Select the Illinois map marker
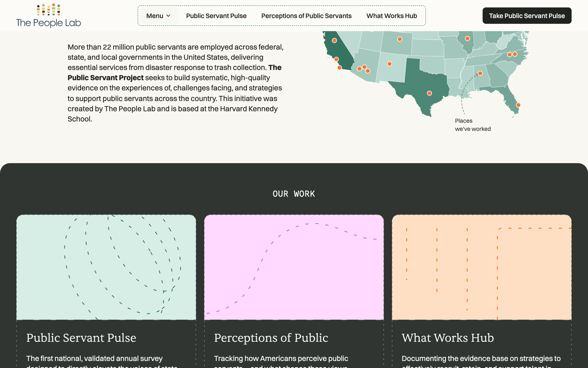Image resolution: width=588 pixels, height=368 pixels. click(x=467, y=38)
